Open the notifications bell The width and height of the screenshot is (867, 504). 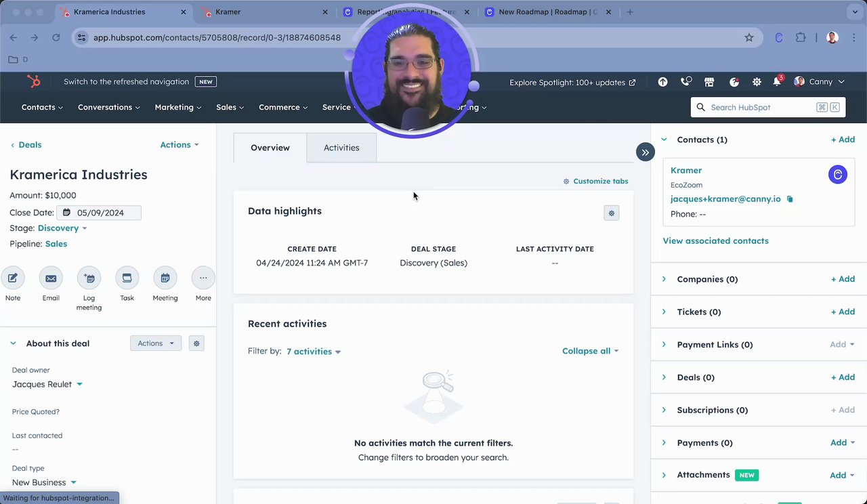pyautogui.click(x=778, y=82)
